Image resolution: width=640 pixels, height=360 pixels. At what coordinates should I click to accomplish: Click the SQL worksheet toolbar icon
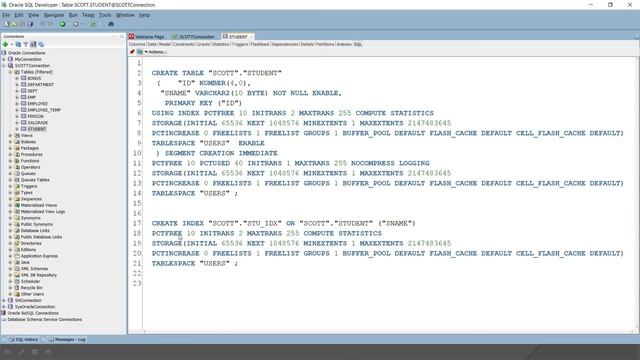(x=93, y=24)
